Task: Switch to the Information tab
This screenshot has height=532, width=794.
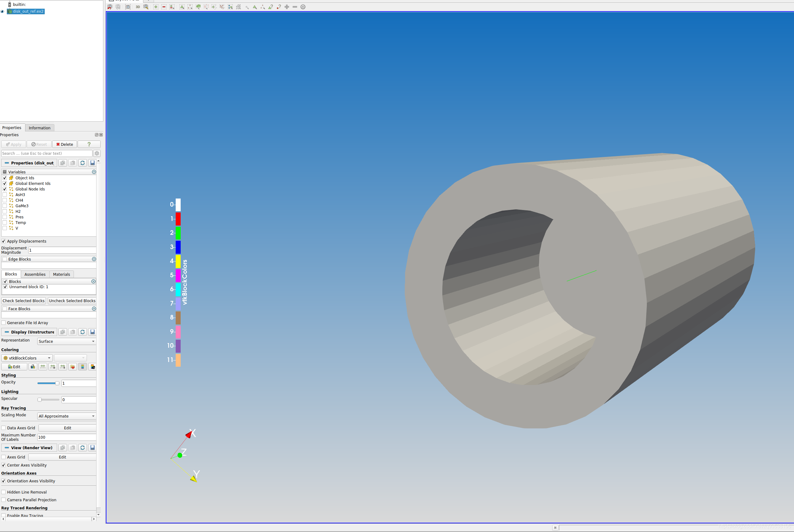Action: (x=39, y=127)
